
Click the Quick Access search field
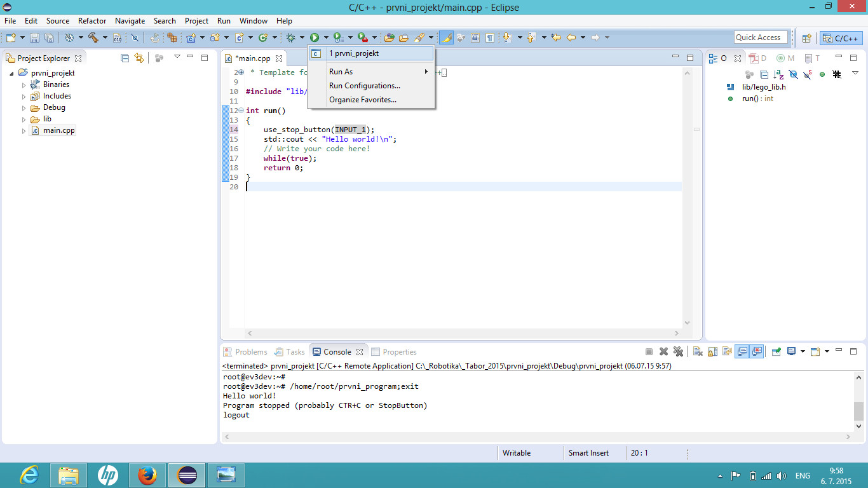point(760,37)
